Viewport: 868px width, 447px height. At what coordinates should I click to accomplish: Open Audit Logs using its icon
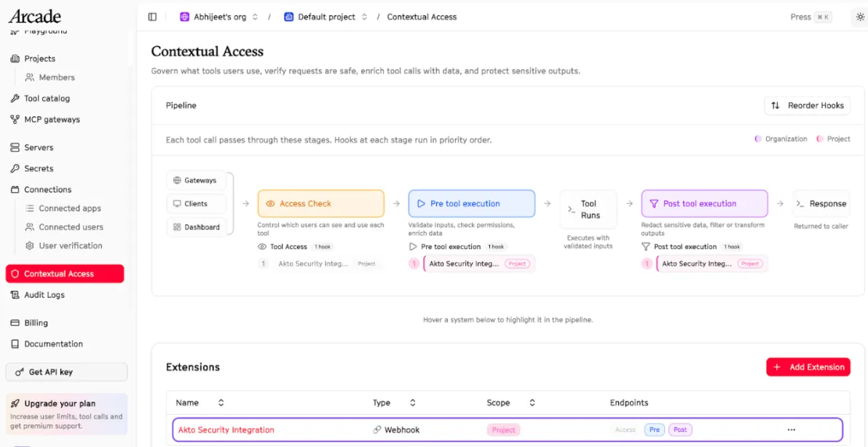pyautogui.click(x=16, y=295)
